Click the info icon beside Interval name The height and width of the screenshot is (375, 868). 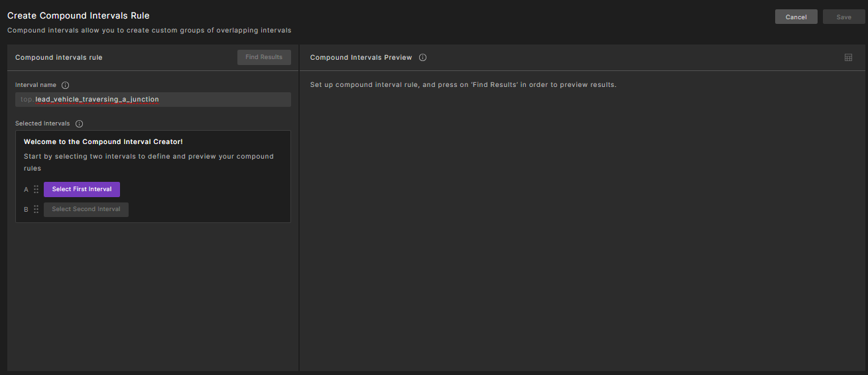(65, 85)
